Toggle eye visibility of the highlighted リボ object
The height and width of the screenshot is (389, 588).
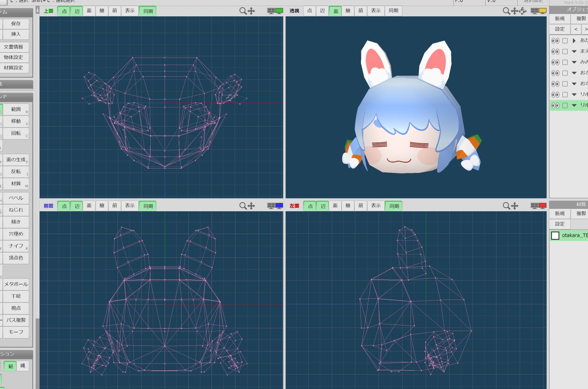(555, 105)
